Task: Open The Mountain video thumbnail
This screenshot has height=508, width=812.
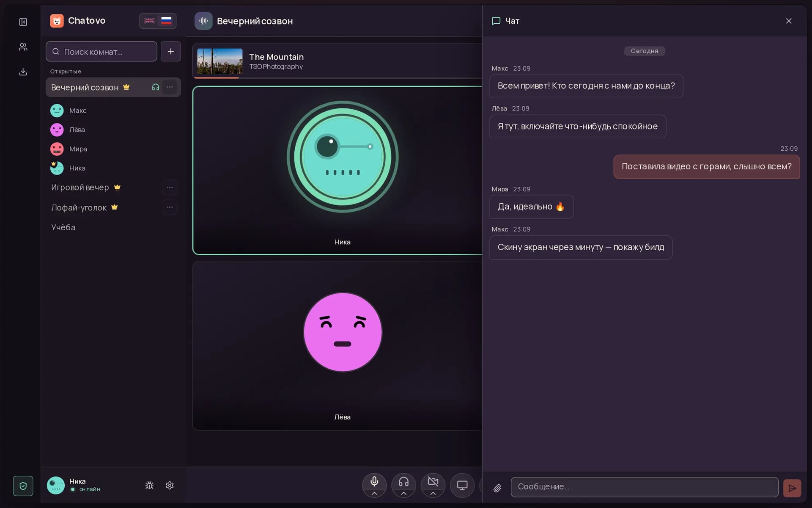Action: [220, 61]
